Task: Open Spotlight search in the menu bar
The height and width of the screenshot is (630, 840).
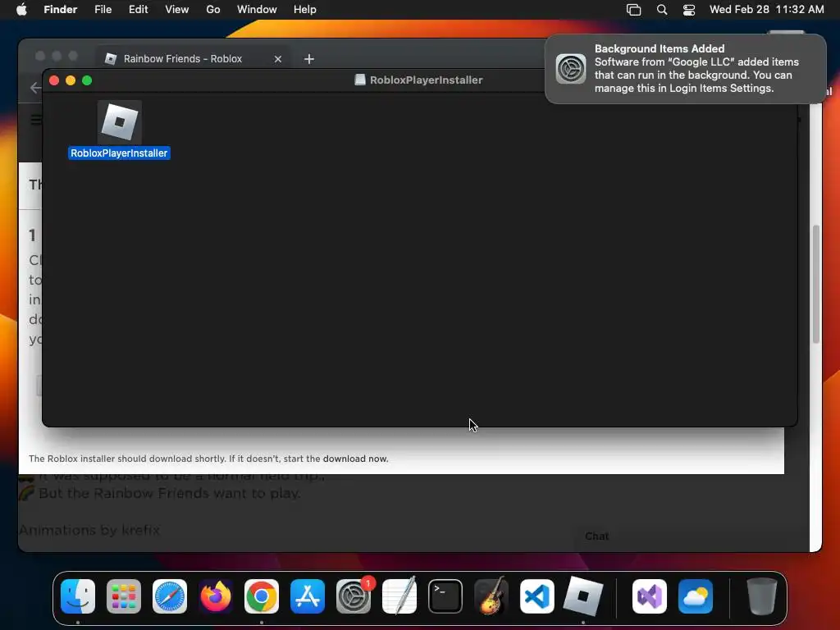Action: pyautogui.click(x=662, y=10)
